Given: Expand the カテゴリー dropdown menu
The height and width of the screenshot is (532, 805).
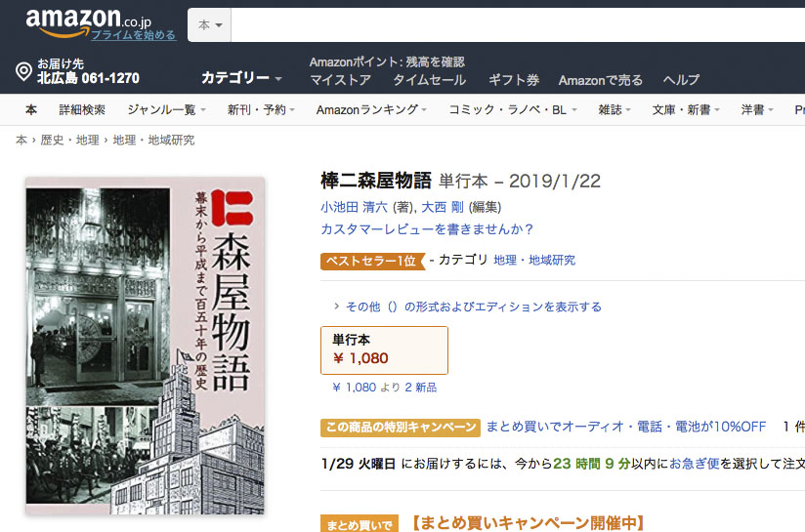Looking at the screenshot, I should coord(241,78).
